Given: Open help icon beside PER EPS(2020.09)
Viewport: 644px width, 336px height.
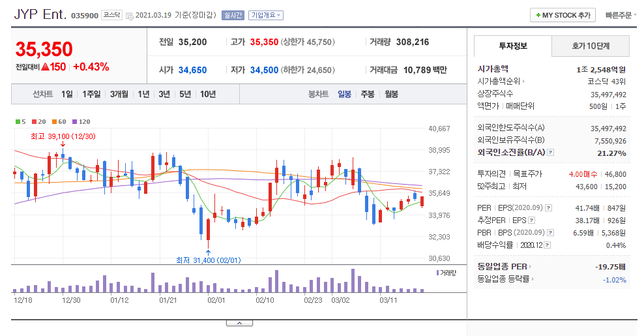Looking at the screenshot, I should pos(548,208).
